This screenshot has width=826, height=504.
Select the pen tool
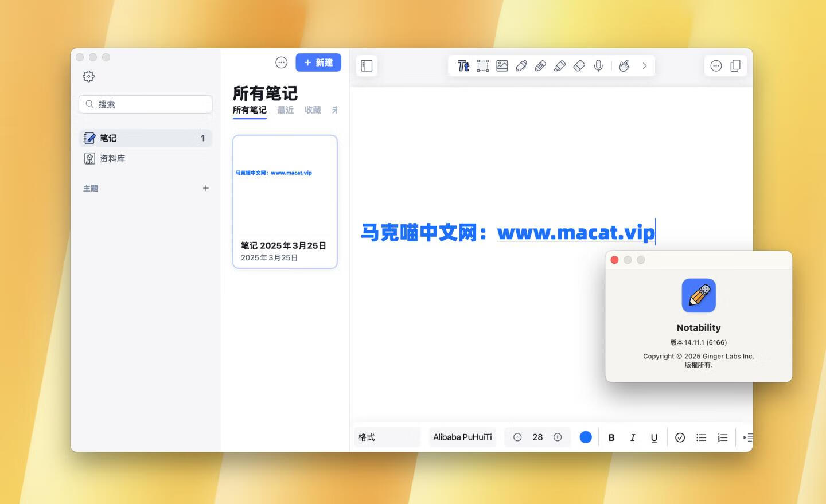click(521, 66)
